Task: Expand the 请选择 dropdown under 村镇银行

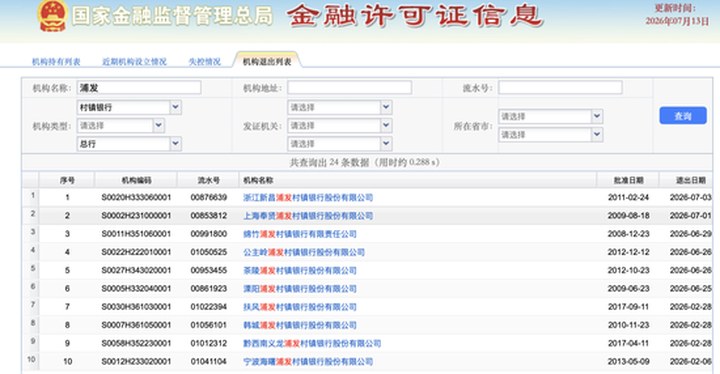Action: coord(120,125)
